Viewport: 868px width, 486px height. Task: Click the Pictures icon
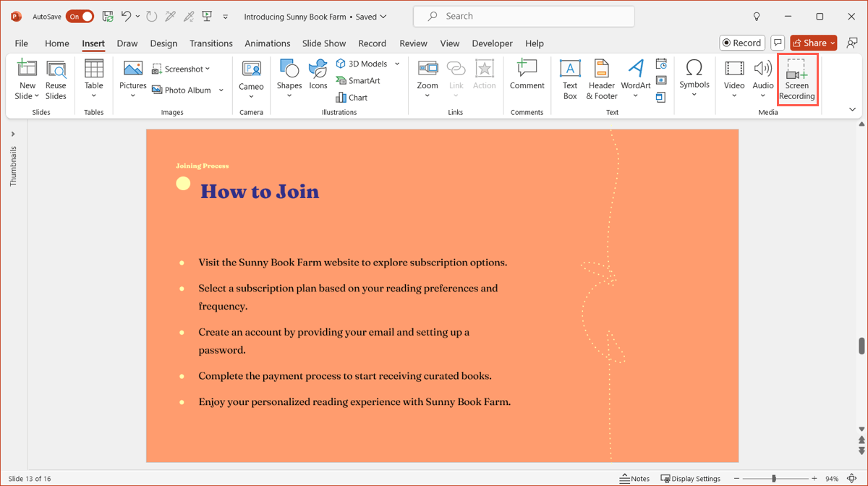(133, 69)
